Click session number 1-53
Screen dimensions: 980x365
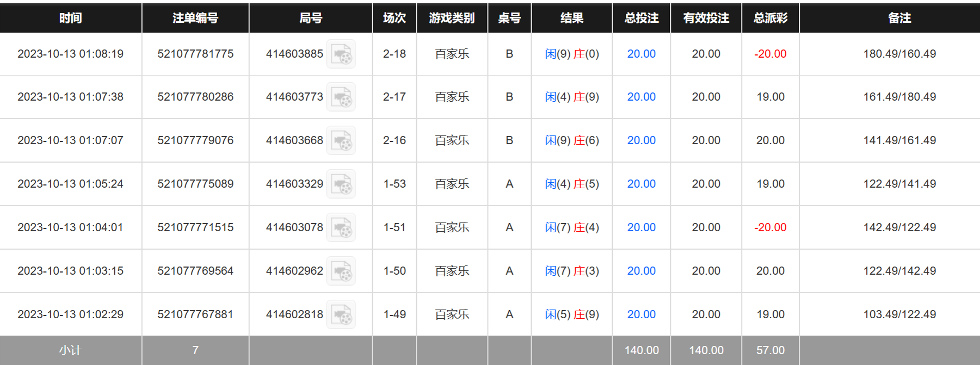tap(395, 184)
